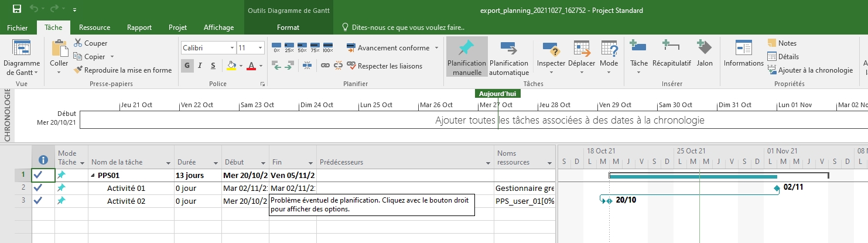Toggle italic (I) formatting
The height and width of the screenshot is (243, 868).
[x=200, y=66]
